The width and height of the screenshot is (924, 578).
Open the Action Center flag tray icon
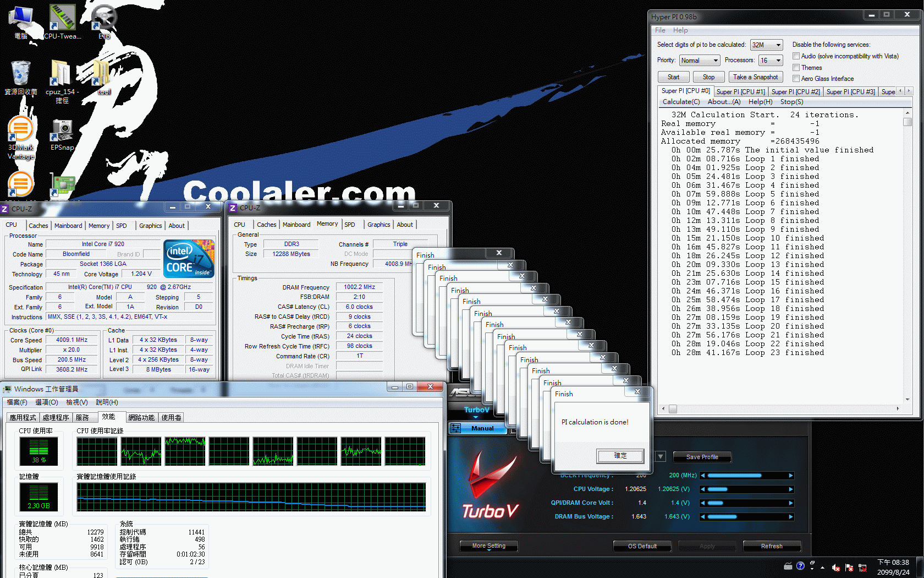[x=849, y=568]
